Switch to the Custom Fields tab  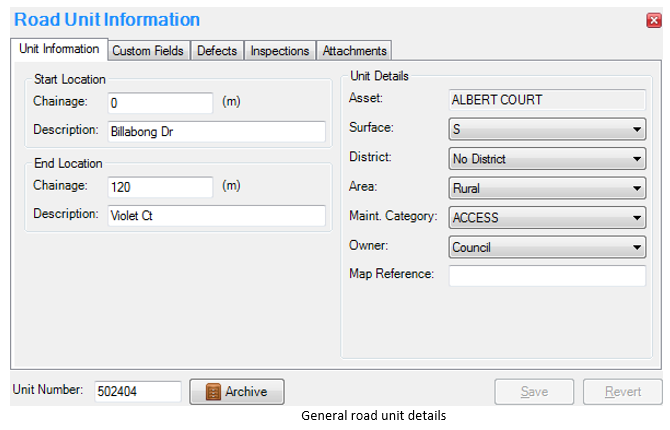[147, 50]
